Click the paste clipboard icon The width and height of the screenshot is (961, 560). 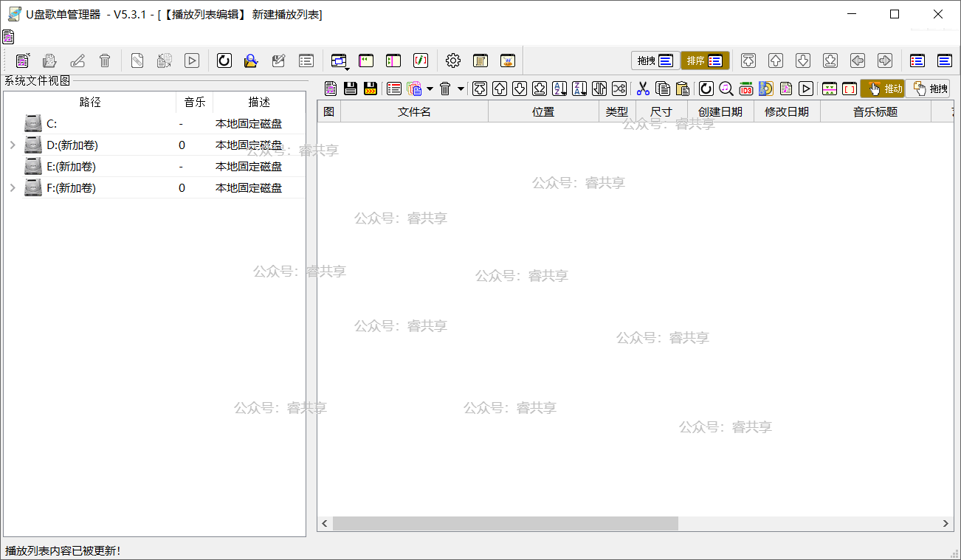tap(683, 89)
